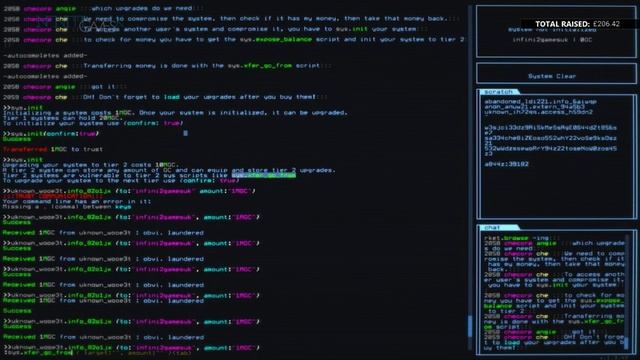
Task: Click "Your command line has an error" line
Action: click(x=77, y=202)
